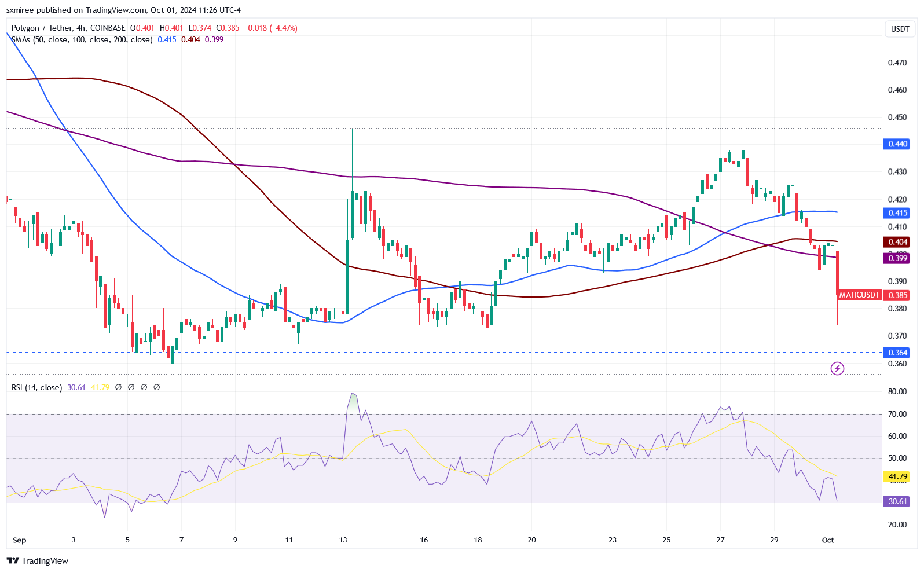Click the 0.360 price scale label
The image size is (924, 572).
[897, 364]
